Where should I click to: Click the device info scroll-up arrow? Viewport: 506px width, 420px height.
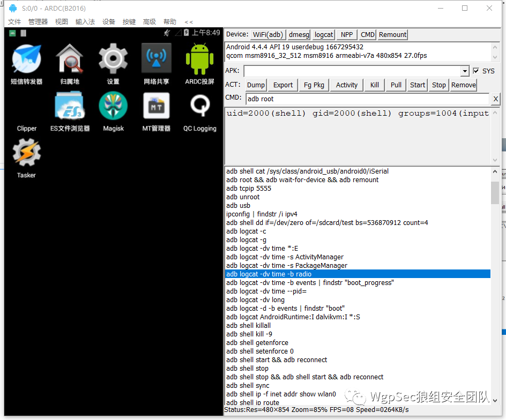point(495,47)
